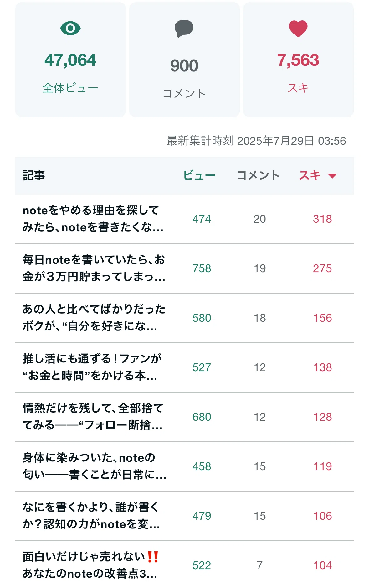Sort the table by ビュー column
The image size is (369, 588).
pos(199,175)
